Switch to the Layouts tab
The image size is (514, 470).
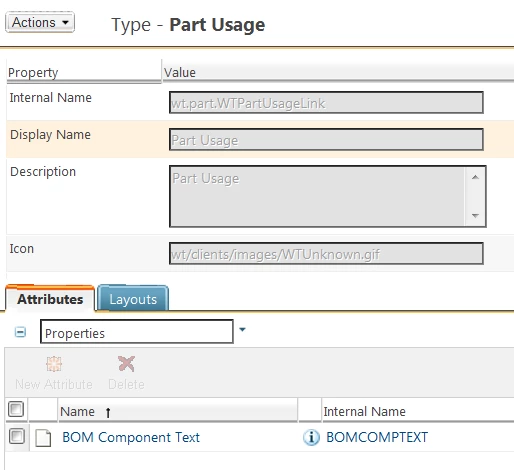[x=133, y=299]
